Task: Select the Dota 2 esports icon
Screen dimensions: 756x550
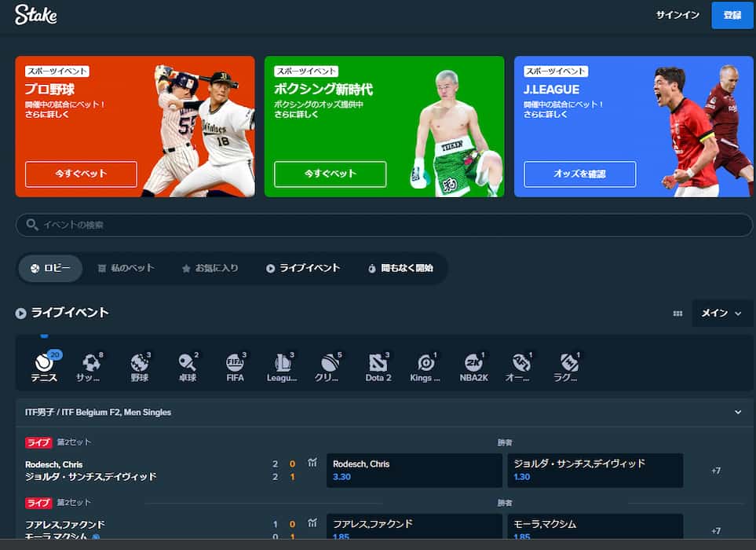Action: click(378, 367)
